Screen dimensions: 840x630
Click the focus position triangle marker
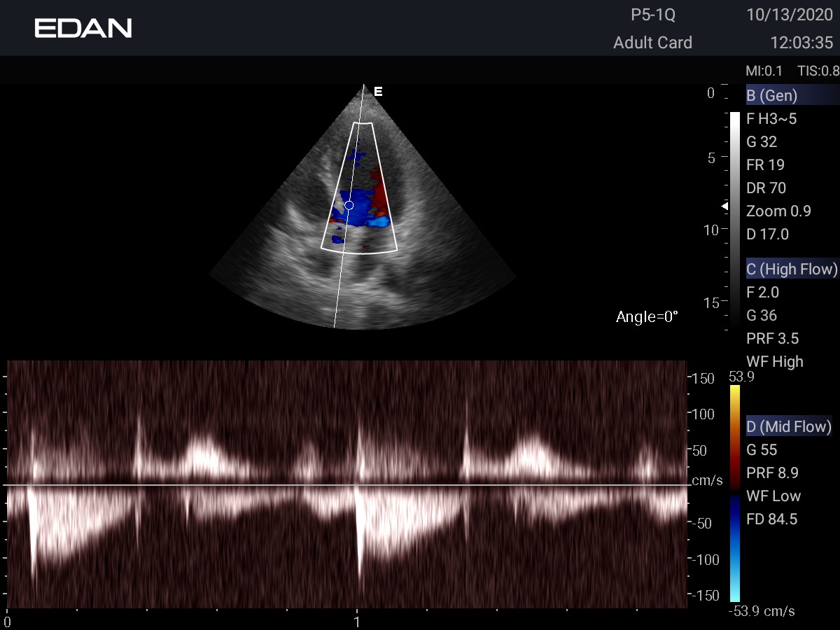(x=725, y=206)
